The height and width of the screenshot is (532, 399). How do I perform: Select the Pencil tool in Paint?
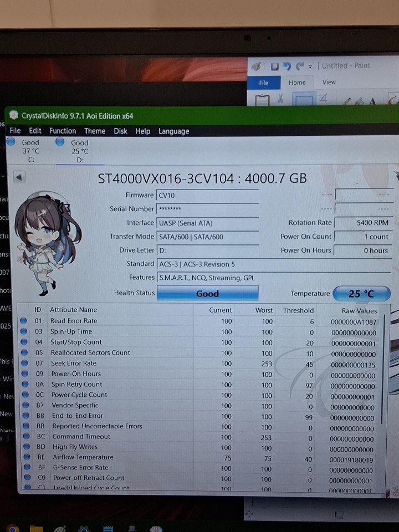click(x=346, y=101)
